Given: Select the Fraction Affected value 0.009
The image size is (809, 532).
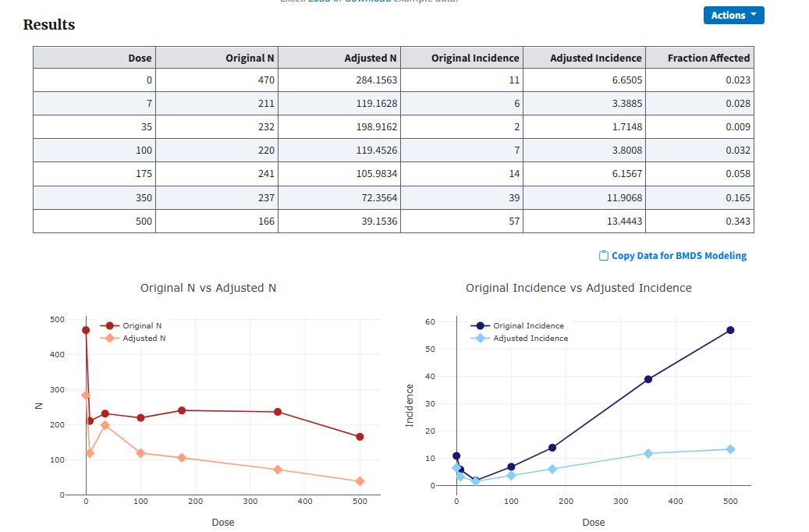Looking at the screenshot, I should (x=738, y=126).
